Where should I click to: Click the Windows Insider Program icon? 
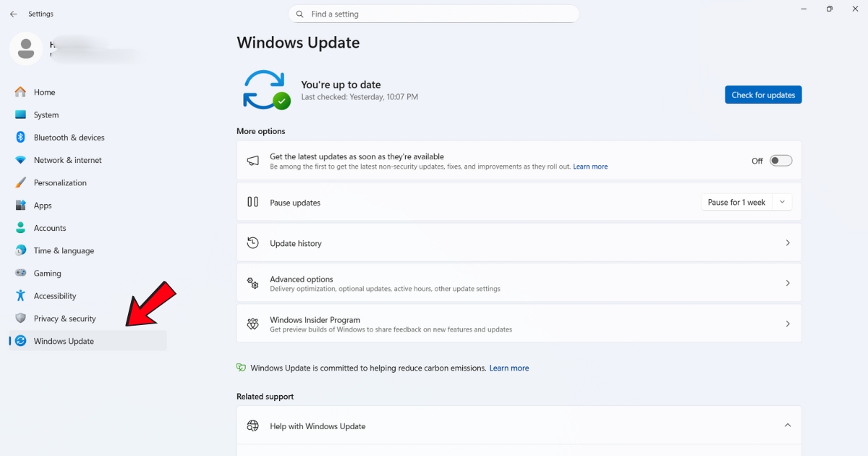(252, 323)
